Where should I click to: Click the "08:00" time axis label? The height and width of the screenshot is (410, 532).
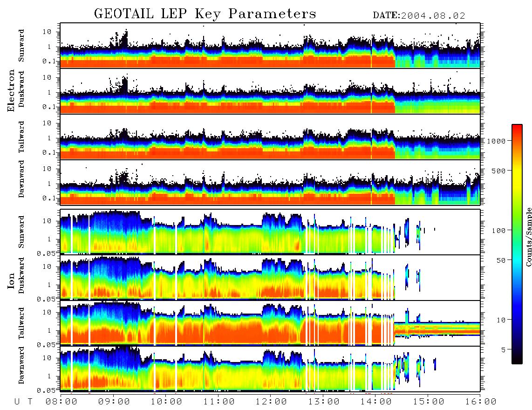(61, 402)
